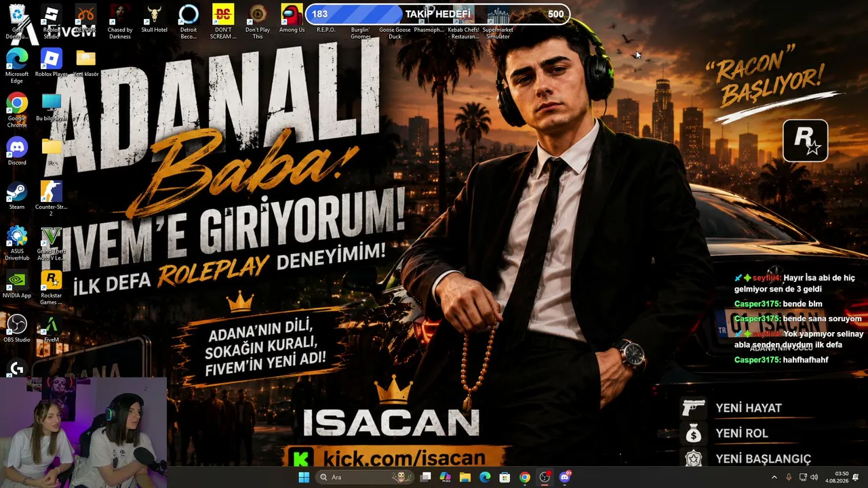Viewport: 868px width, 488px height.
Task: Open Task View on the taskbar
Action: [426, 477]
